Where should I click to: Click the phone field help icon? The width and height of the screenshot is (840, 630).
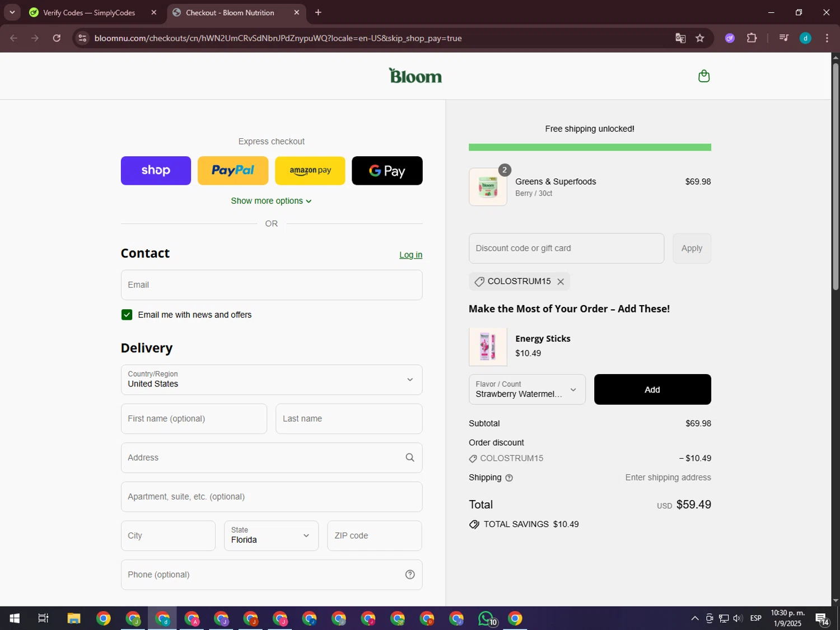point(410,575)
